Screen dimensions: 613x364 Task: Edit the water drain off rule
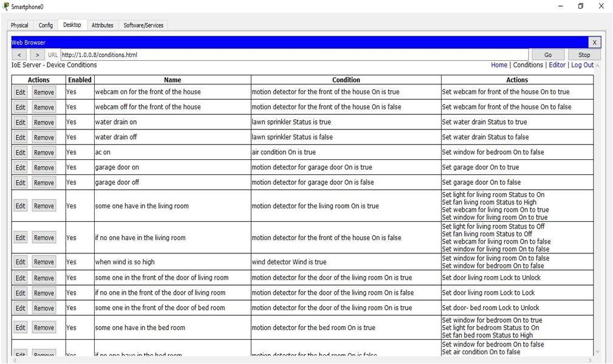click(20, 137)
